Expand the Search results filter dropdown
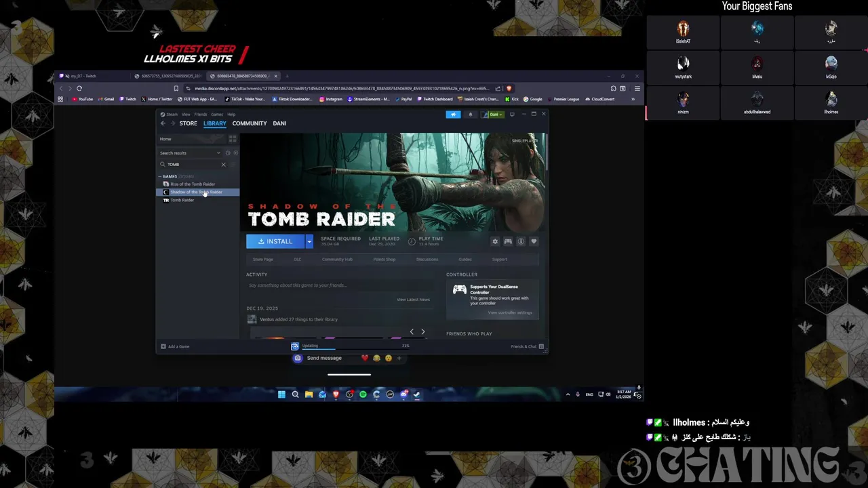 pyautogui.click(x=190, y=153)
